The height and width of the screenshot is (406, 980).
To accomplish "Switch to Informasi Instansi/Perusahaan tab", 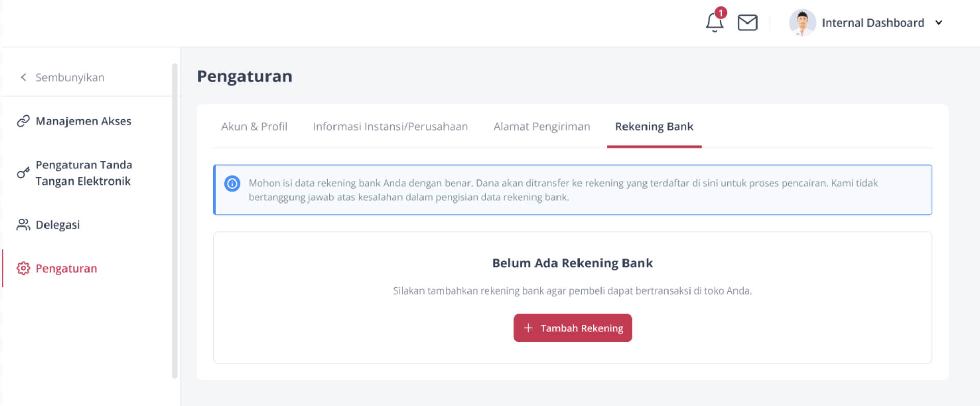I will pyautogui.click(x=390, y=126).
